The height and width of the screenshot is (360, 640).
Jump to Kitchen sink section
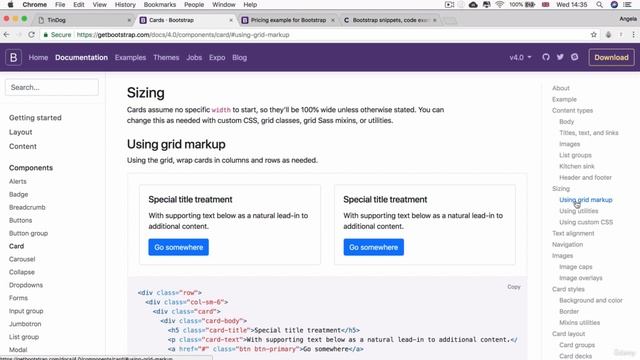[x=577, y=167]
